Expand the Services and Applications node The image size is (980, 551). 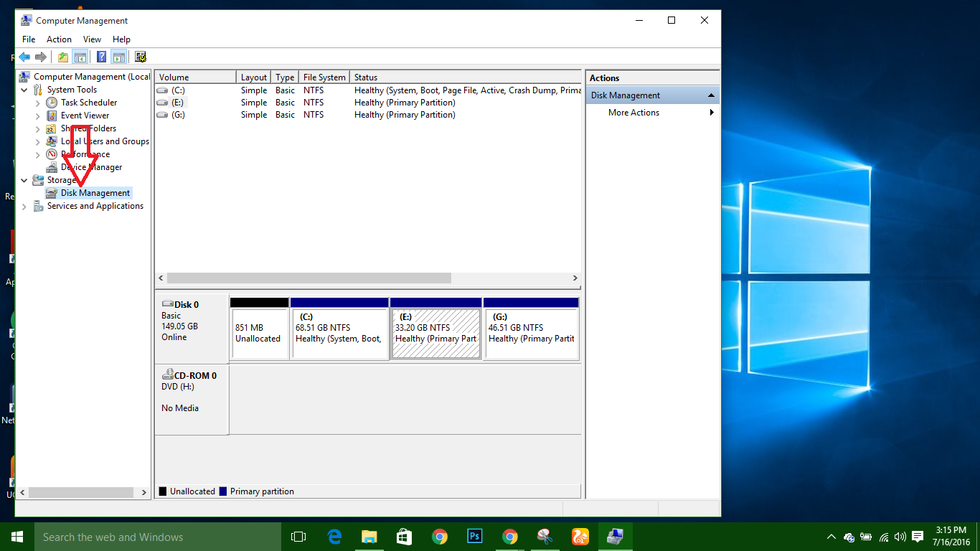[x=24, y=206]
